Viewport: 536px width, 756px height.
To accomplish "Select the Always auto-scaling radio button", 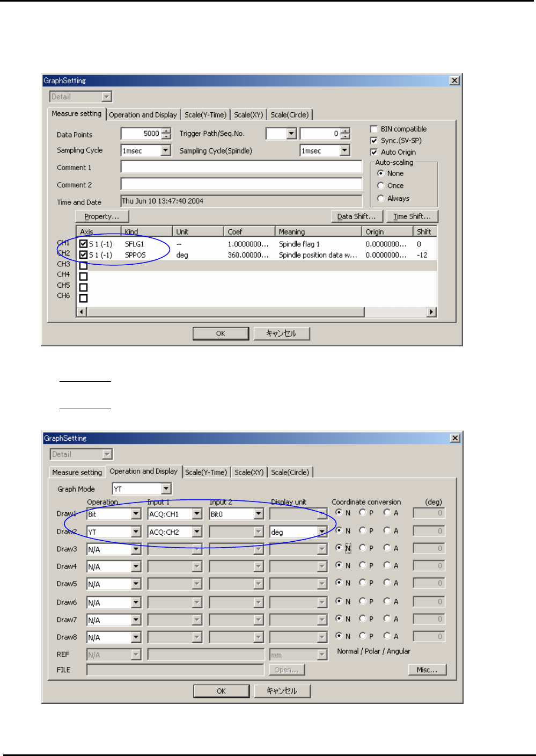I will point(381,199).
